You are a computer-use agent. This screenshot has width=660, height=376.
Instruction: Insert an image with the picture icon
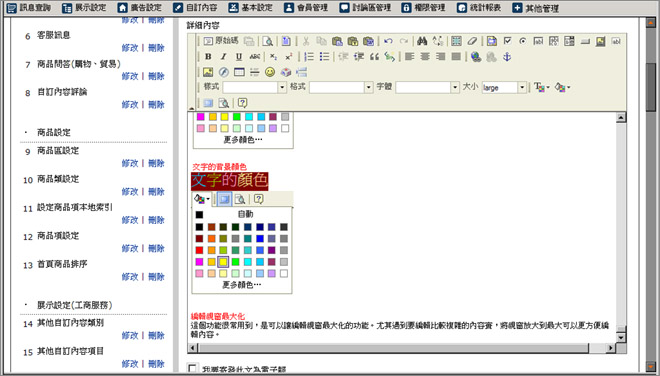click(208, 72)
